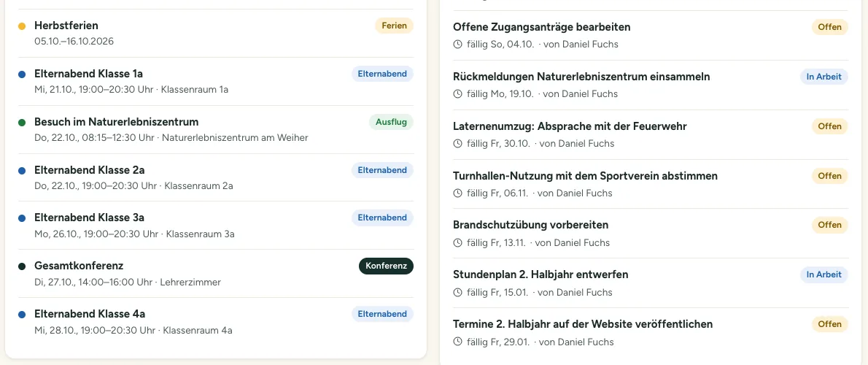Click 'Do, 22.10., 08:15–12:30 Uhr' details
The width and height of the screenshot is (868, 365).
[x=171, y=138]
